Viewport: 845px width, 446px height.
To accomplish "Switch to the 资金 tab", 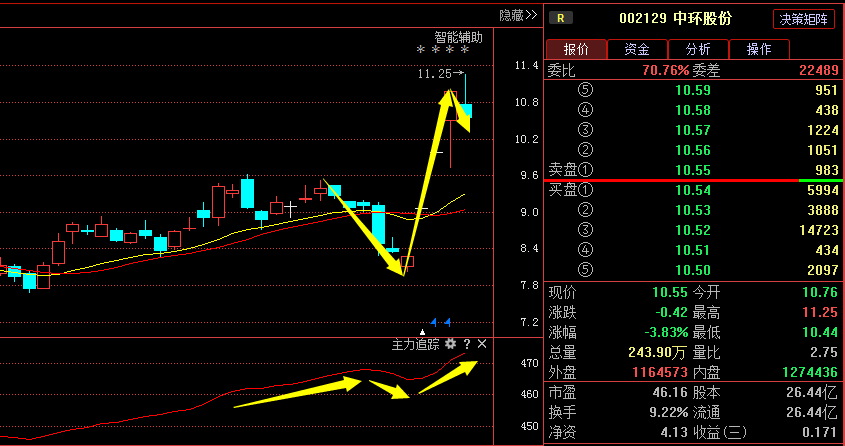I will (x=637, y=49).
